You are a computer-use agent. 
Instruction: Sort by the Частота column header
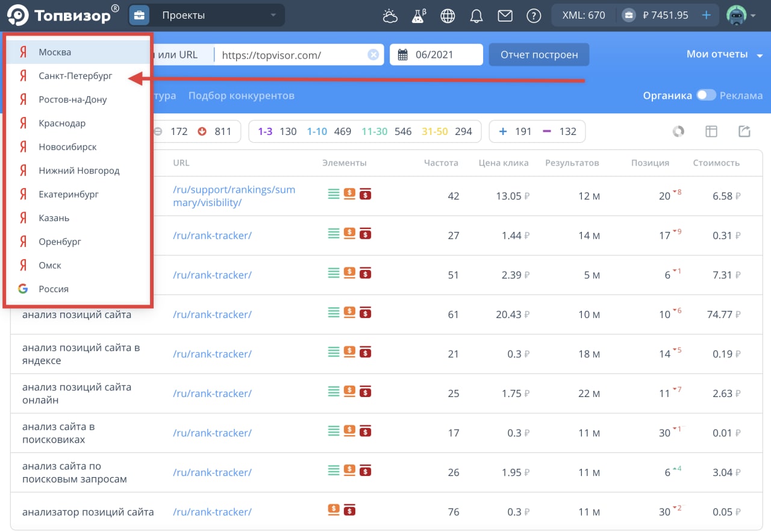click(441, 163)
